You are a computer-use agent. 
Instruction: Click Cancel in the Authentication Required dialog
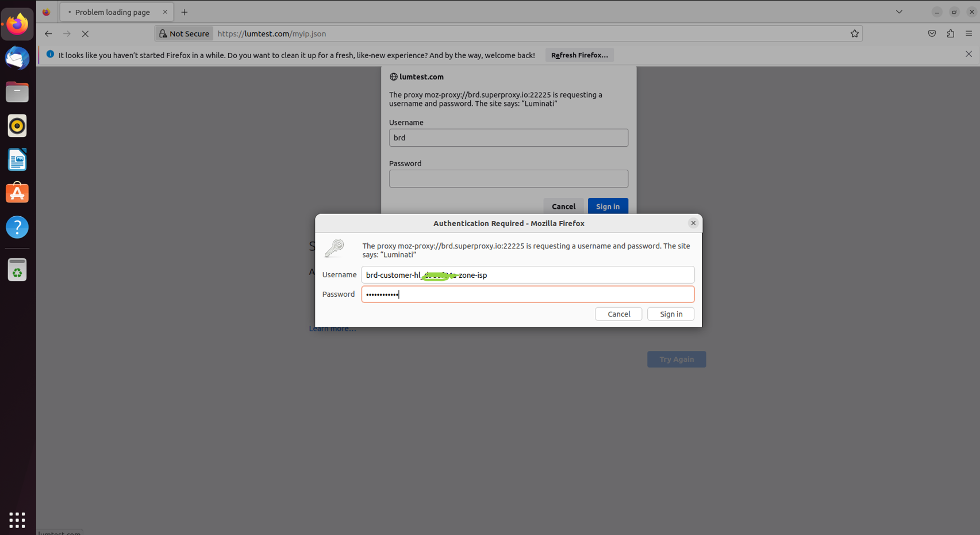pyautogui.click(x=618, y=314)
